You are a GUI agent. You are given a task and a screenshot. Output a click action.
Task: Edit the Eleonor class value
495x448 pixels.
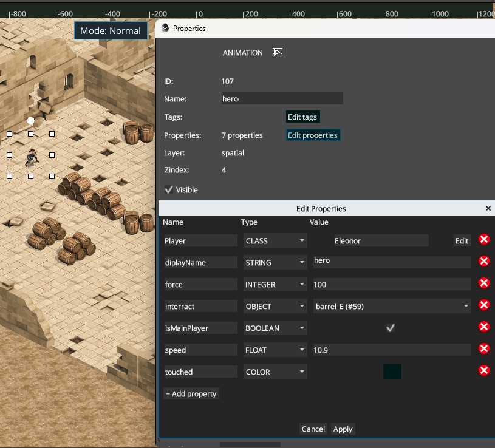point(462,241)
